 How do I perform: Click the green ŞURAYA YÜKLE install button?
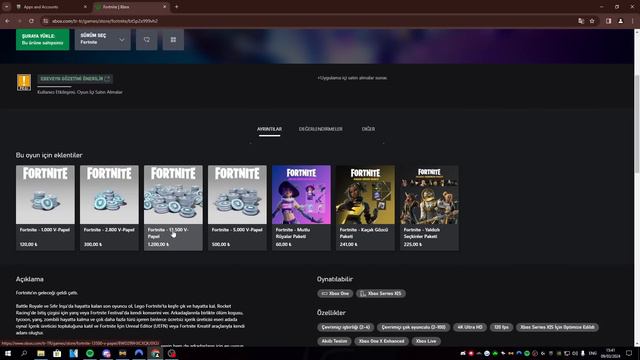(x=42, y=39)
